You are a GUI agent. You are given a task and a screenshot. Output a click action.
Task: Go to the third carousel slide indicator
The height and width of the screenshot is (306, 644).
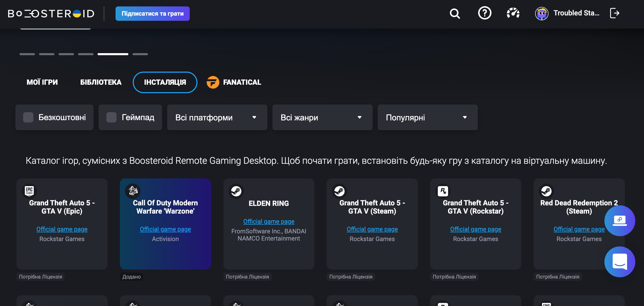[x=66, y=54]
